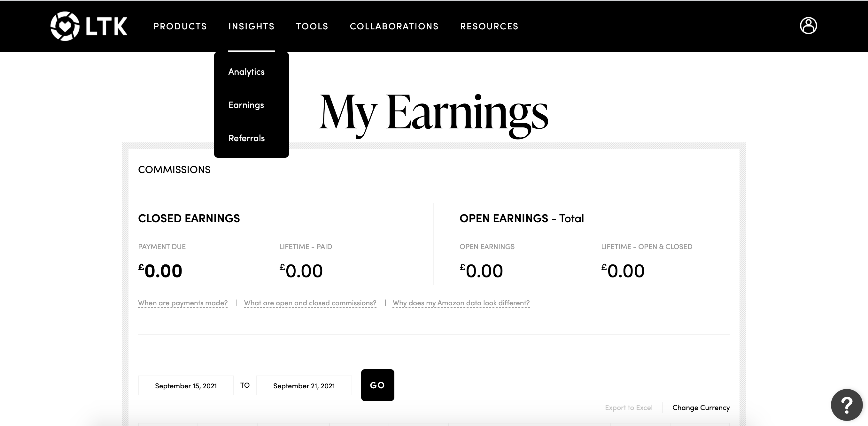Image resolution: width=868 pixels, height=426 pixels.
Task: Click the end date September 21 field
Action: click(304, 385)
